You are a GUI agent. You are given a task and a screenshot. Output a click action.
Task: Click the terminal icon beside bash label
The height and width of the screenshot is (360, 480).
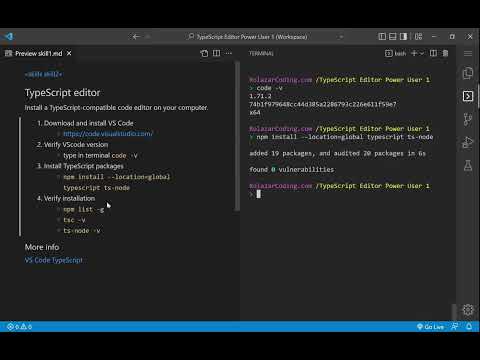pyautogui.click(x=388, y=53)
